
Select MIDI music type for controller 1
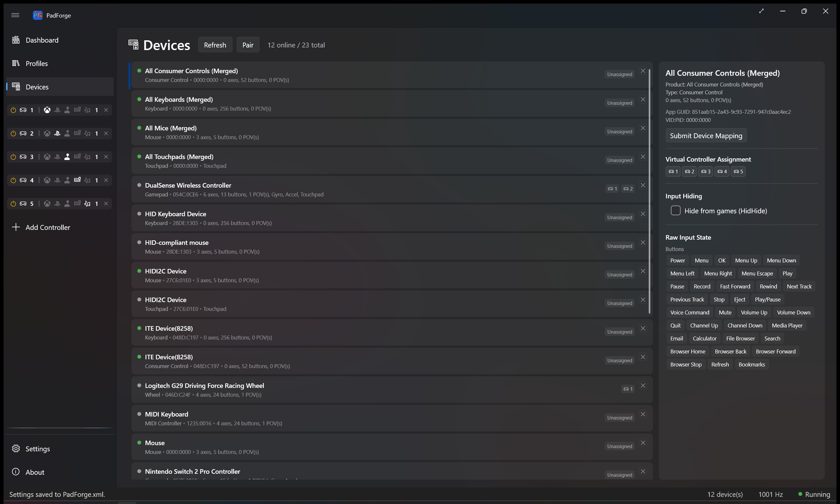[x=87, y=110]
